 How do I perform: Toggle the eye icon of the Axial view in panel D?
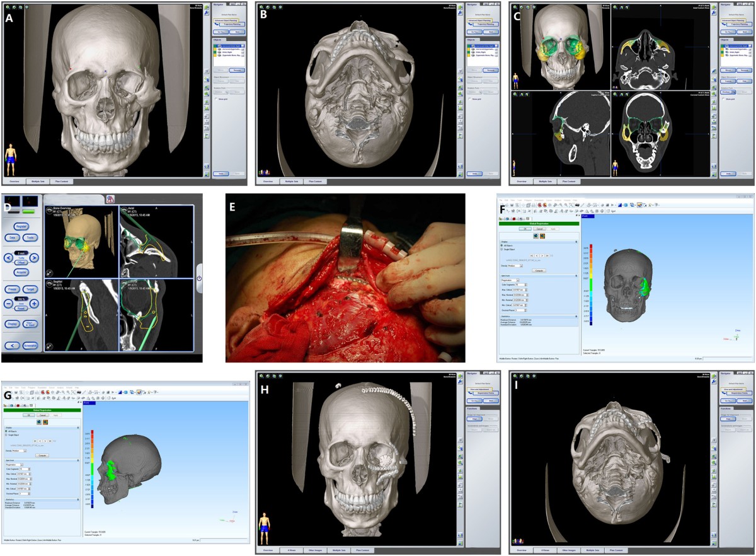(x=124, y=210)
